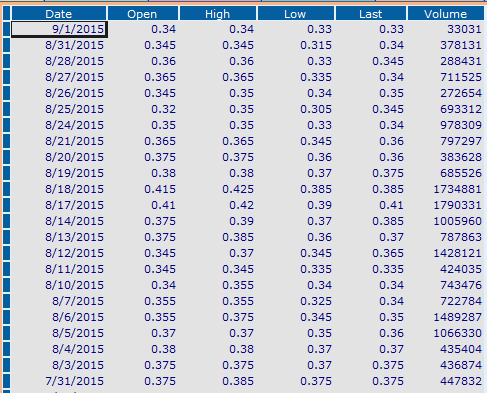Select the 7/31/2015 date cell

(x=59, y=381)
